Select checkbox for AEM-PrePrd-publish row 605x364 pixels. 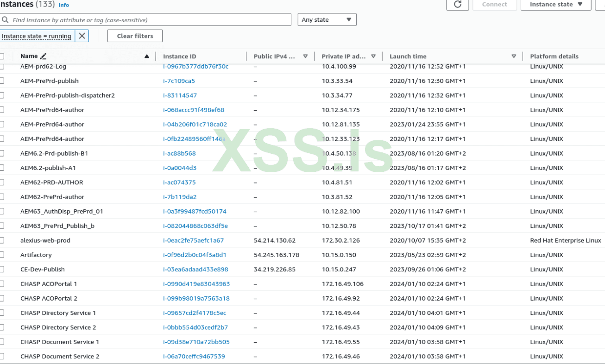[x=1, y=81]
